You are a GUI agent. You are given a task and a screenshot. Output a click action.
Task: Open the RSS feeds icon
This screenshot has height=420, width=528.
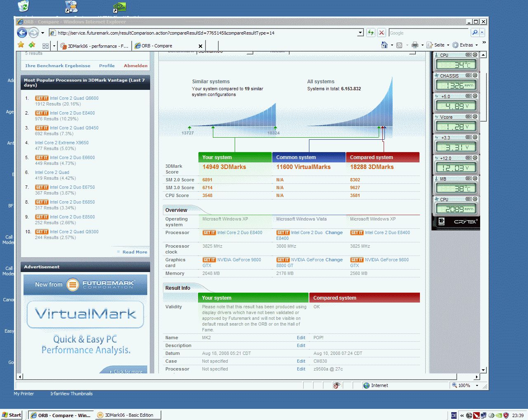(x=399, y=45)
